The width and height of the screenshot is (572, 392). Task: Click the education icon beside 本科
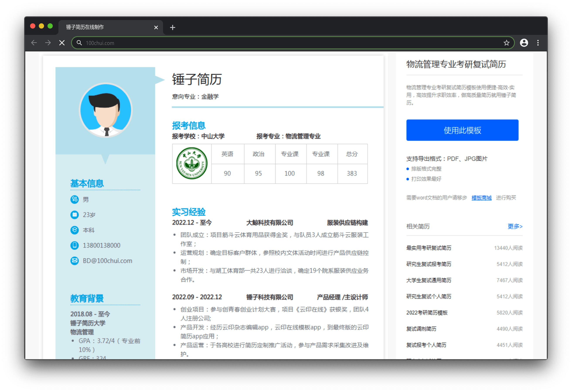pos(75,230)
